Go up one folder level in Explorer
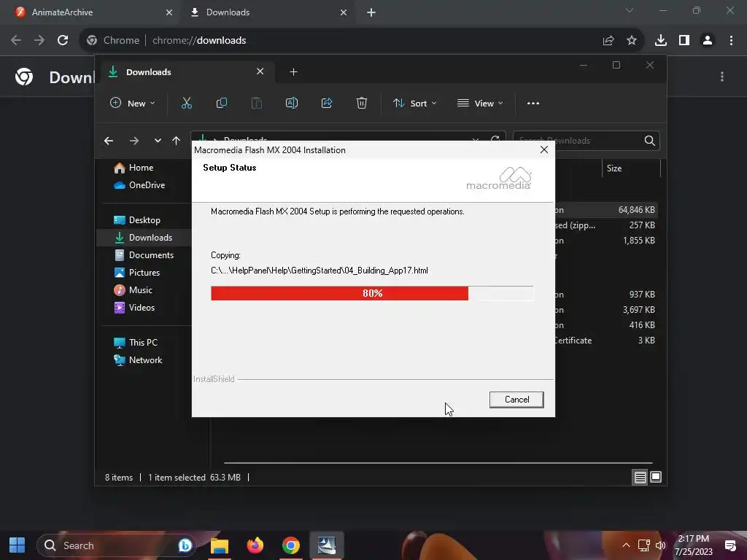The height and width of the screenshot is (560, 747). [x=177, y=141]
